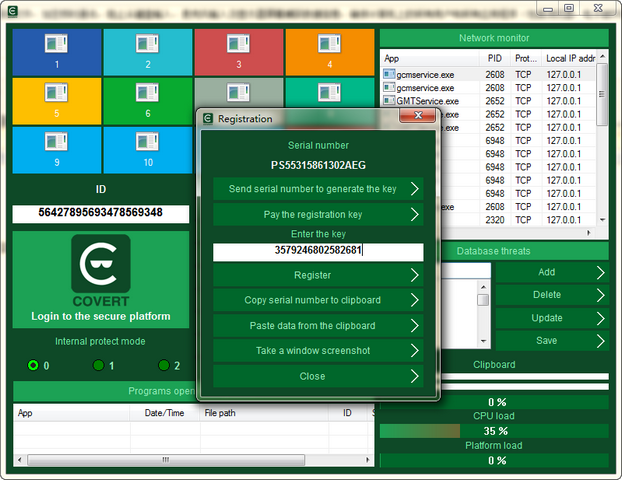Screen dimensions: 622x480
Task: Click Take a window screenshot
Action: tap(318, 351)
